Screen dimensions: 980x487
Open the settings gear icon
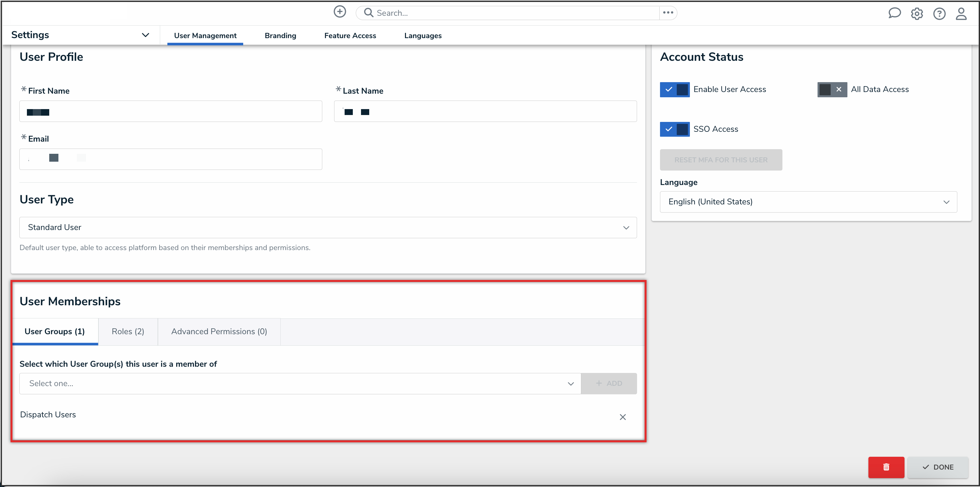[916, 14]
